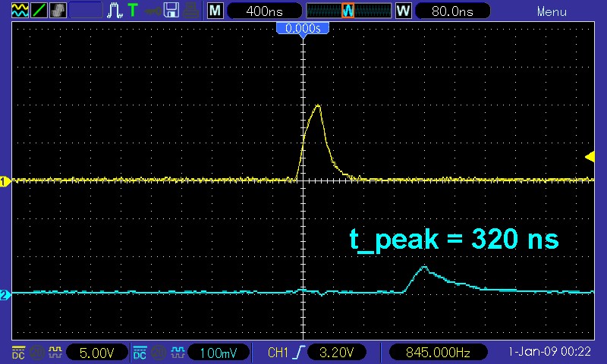Click the CH1 dimmed 20M bandwidth limit icon
Viewport: 607px width, 364px height.
click(x=37, y=353)
